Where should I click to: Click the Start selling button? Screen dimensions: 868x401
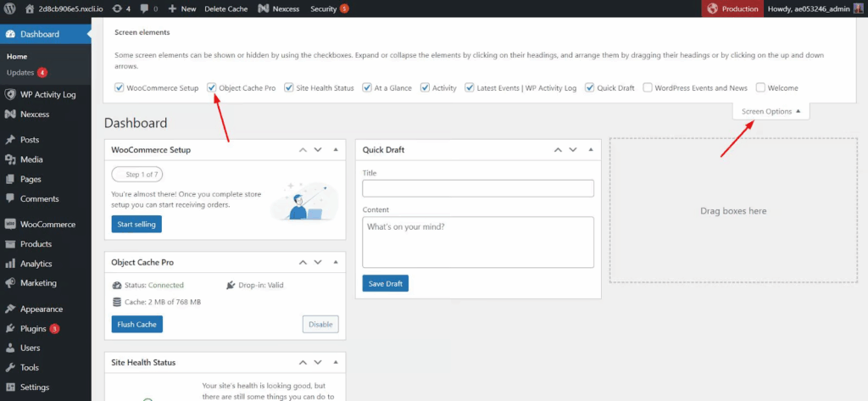[136, 225]
